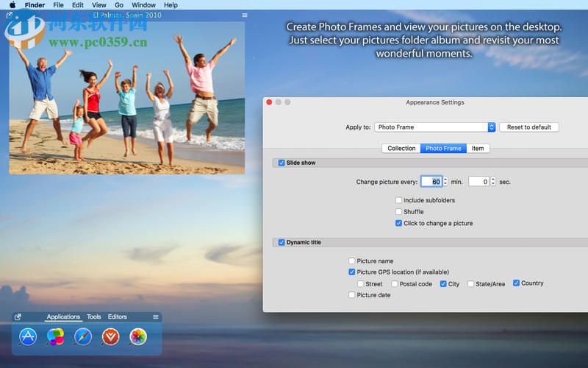
Task: Open the Edit menu
Action: [x=78, y=5]
